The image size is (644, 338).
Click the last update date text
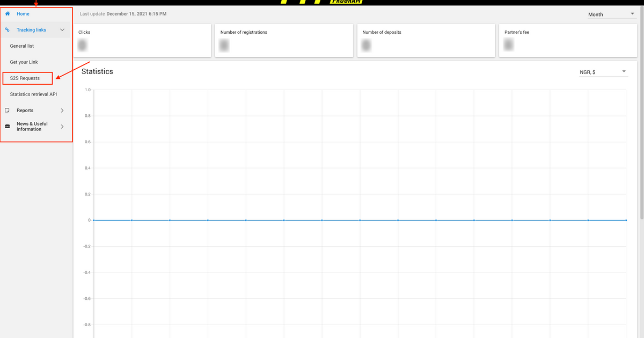click(136, 14)
